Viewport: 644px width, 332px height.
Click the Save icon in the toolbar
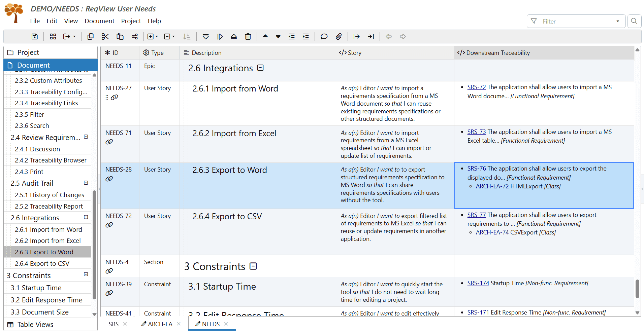click(35, 37)
